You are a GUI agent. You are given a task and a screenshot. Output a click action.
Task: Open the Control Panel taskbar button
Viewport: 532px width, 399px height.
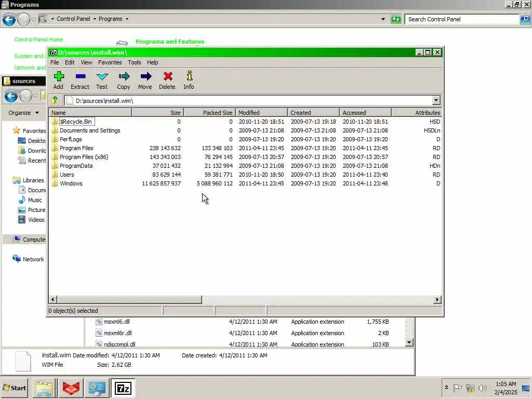(x=97, y=388)
